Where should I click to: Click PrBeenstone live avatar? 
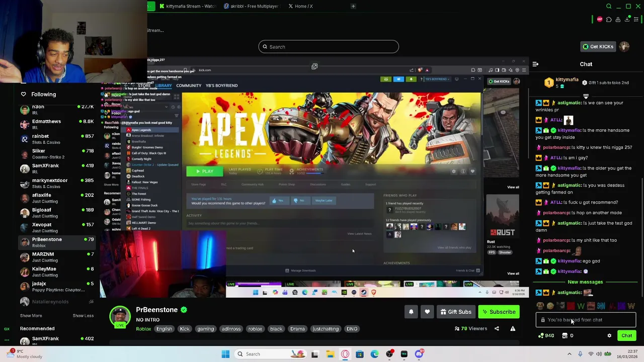(x=120, y=317)
